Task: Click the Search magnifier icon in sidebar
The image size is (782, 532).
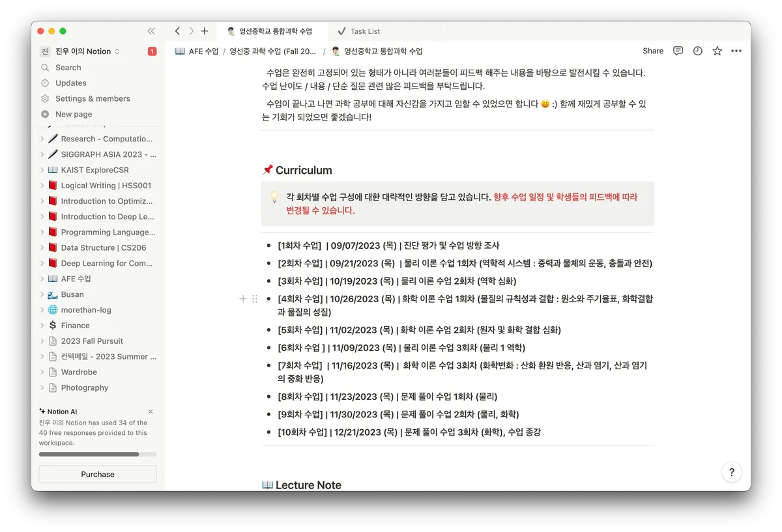Action: (45, 68)
